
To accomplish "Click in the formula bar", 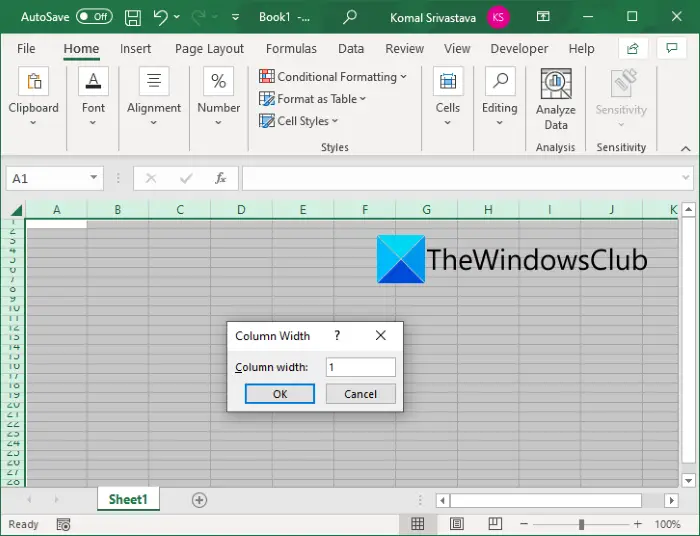I will (460, 179).
